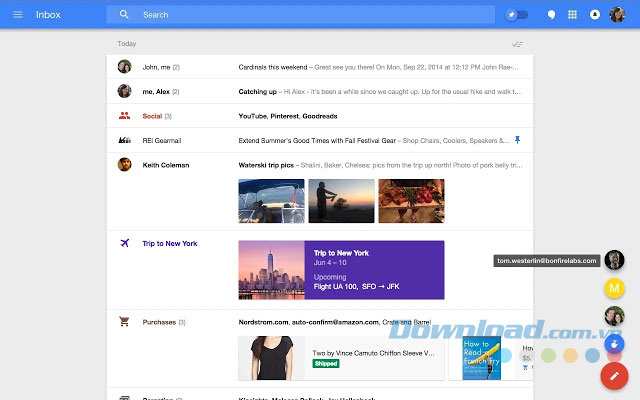The image size is (640, 400).
Task: Unpin the REI Gearmail email
Action: tap(517, 140)
